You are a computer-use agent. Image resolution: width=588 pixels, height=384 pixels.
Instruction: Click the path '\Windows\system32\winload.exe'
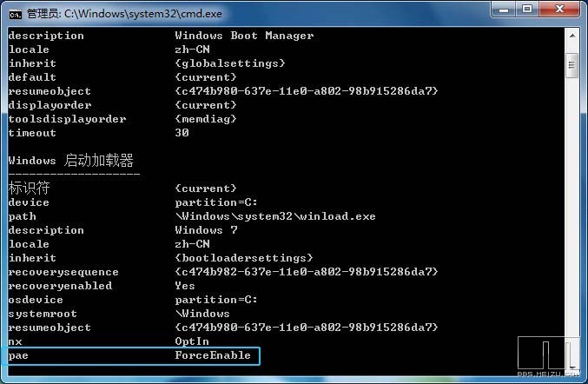click(275, 216)
